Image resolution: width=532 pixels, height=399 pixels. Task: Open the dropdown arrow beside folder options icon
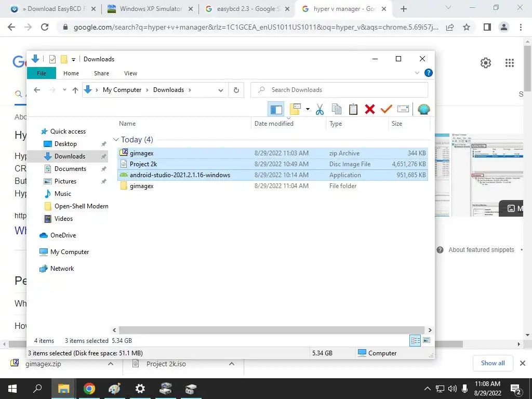(308, 109)
